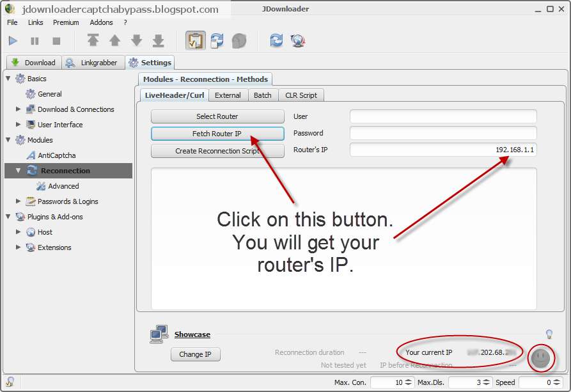The height and width of the screenshot is (392, 571).
Task: Collapse the Modules tree node
Action: coord(8,139)
